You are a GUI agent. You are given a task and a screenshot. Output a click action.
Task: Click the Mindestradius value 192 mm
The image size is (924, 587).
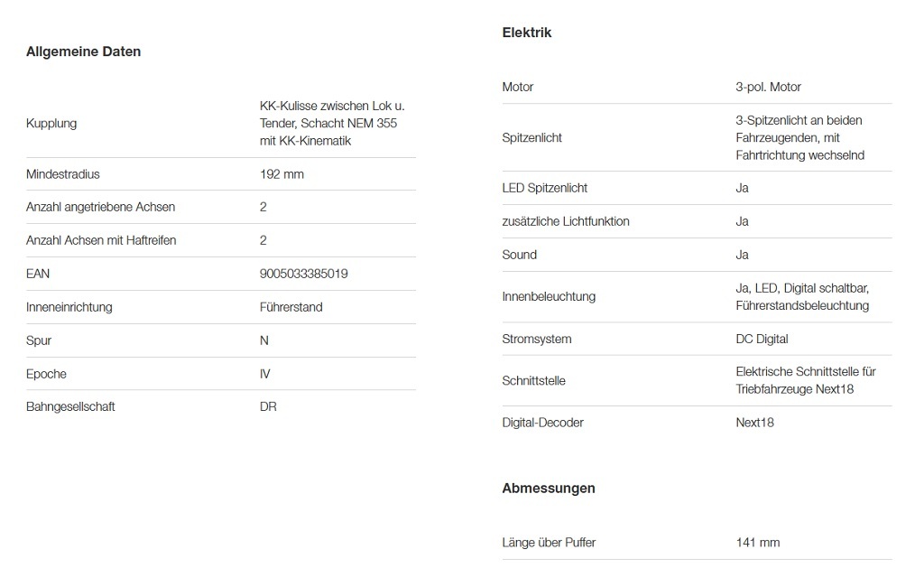click(x=282, y=174)
